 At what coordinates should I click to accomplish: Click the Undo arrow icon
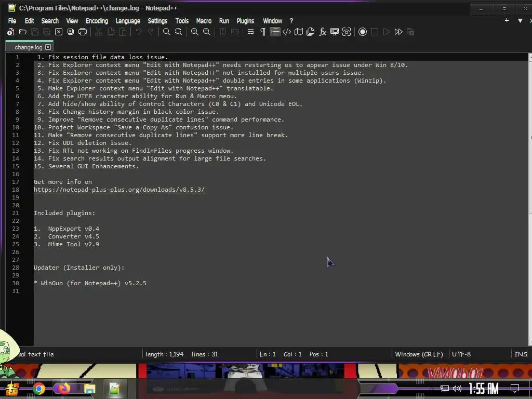click(138, 32)
